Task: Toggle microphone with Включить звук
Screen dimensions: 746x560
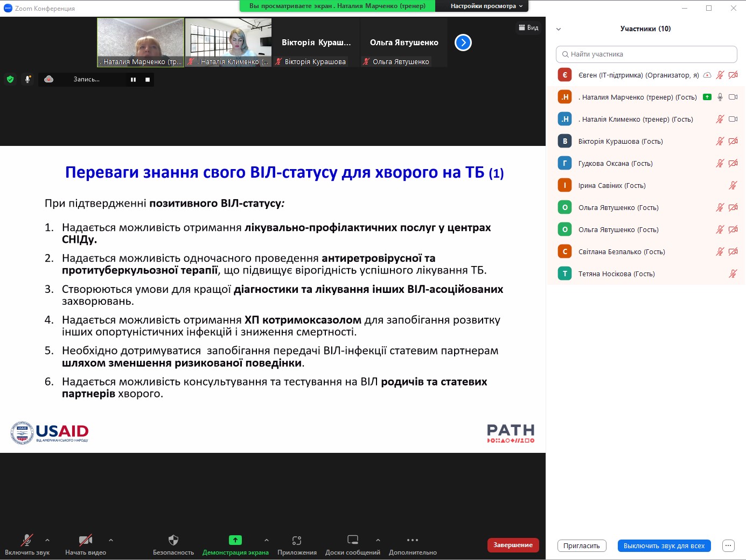Action: click(26, 540)
